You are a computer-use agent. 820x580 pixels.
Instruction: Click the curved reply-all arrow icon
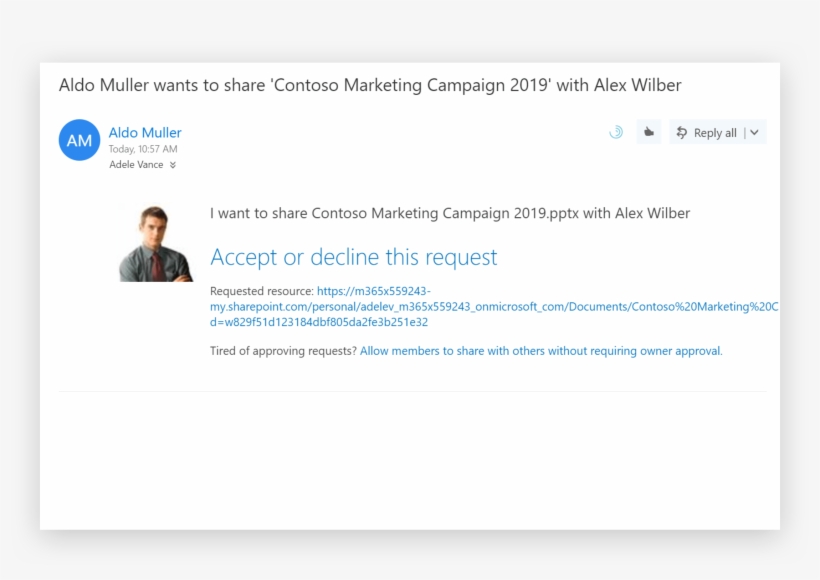[x=682, y=132]
